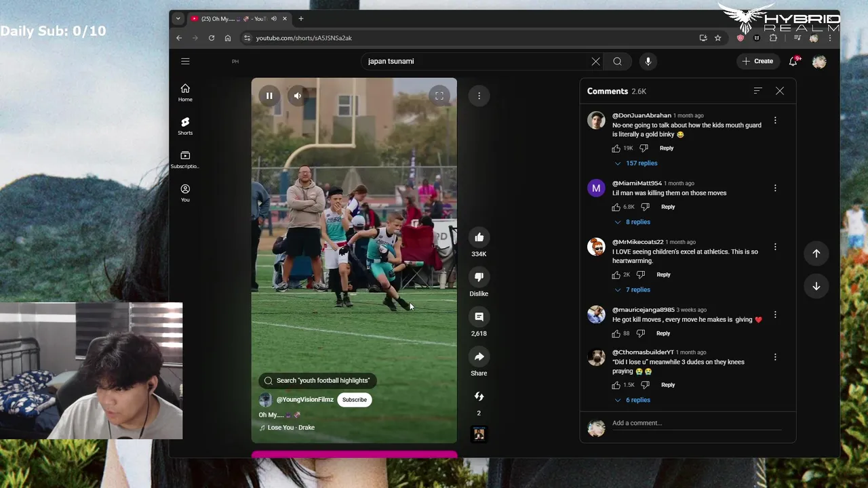The width and height of the screenshot is (868, 488).
Task: Open options for MrMikecoats22 comment
Action: point(775,247)
